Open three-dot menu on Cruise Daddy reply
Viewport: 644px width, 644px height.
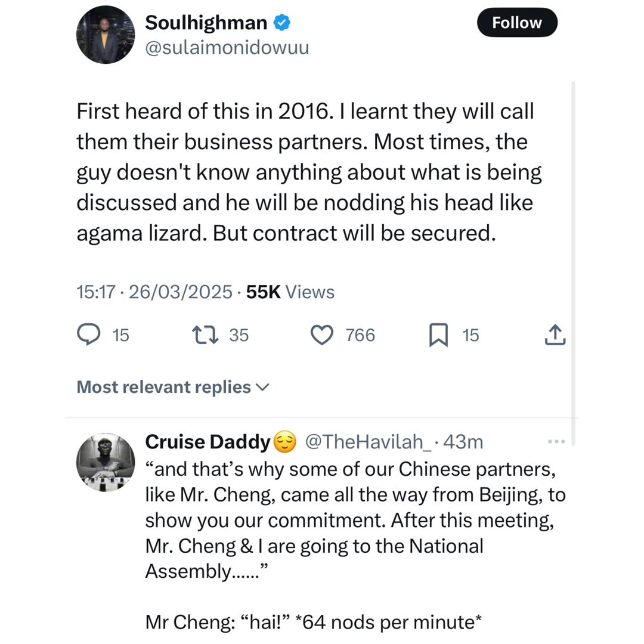click(556, 442)
